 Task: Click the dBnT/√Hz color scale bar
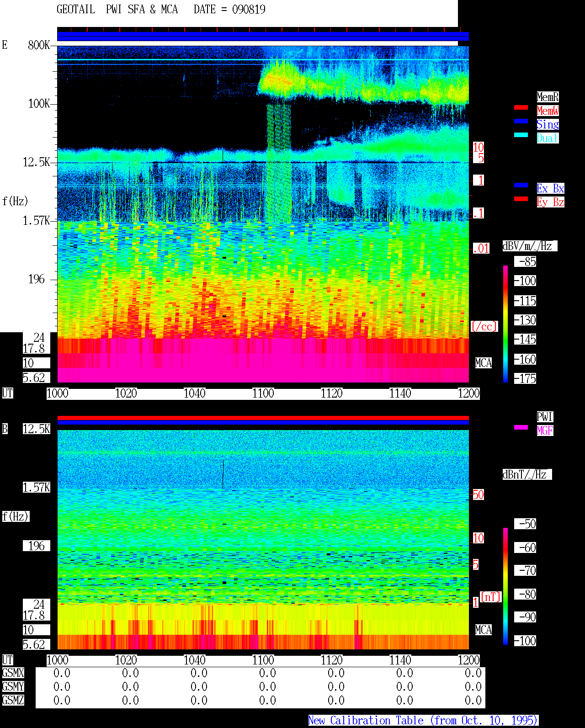[505, 586]
